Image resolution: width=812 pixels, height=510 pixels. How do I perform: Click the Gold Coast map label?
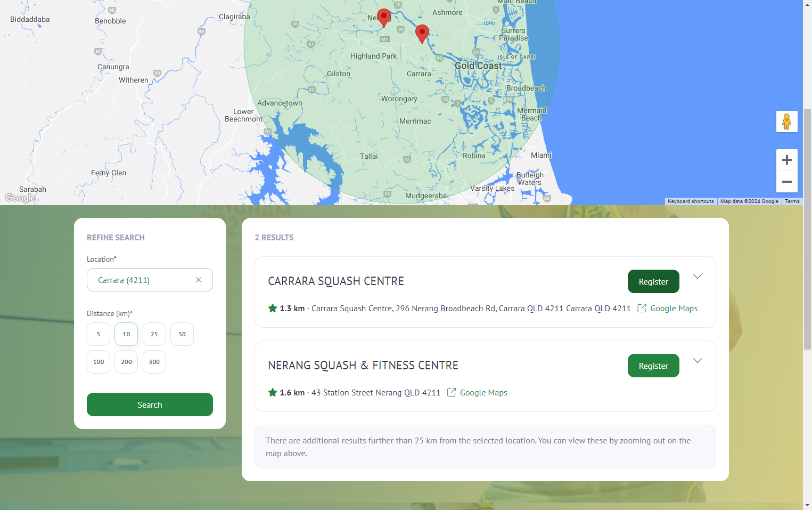point(478,66)
